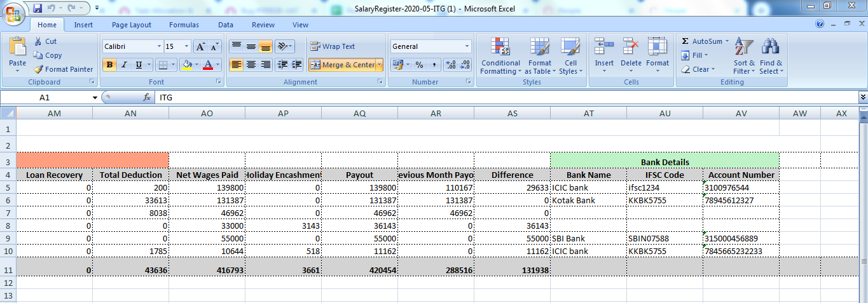Toggle Italic formatting
The width and height of the screenshot is (868, 303).
[x=124, y=65]
